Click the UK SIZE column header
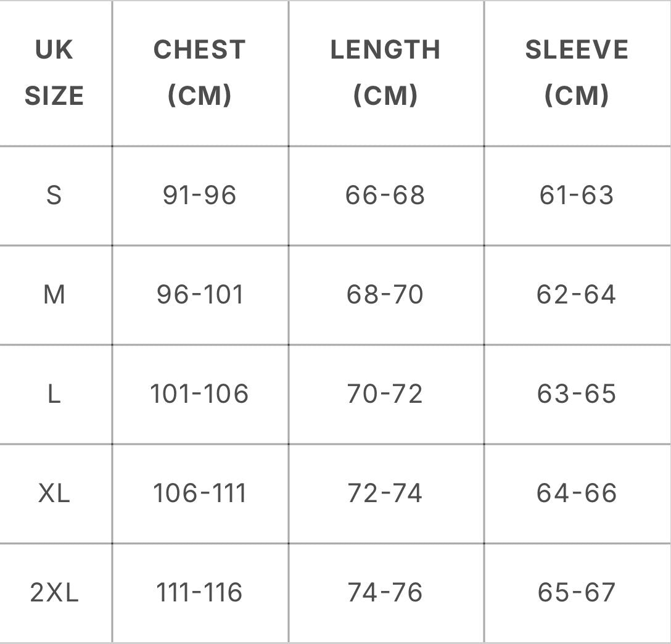 [x=54, y=73]
